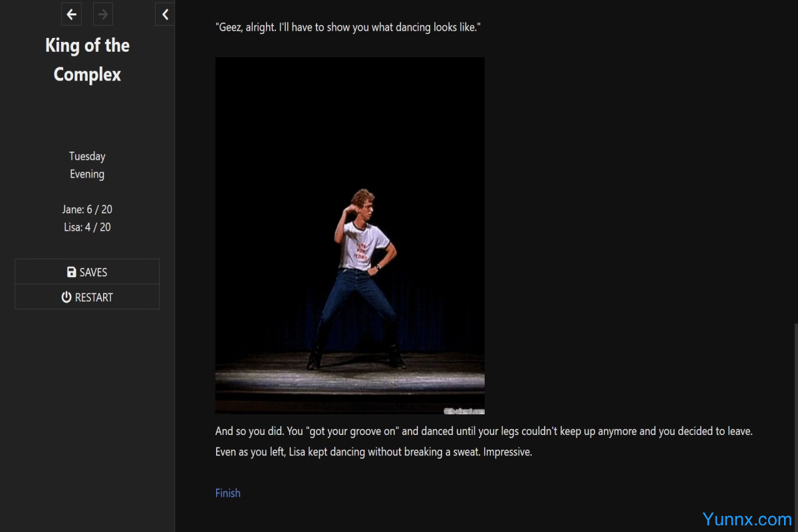Click the forward history arrow icon
Screen dimensions: 798x532
click(x=103, y=14)
